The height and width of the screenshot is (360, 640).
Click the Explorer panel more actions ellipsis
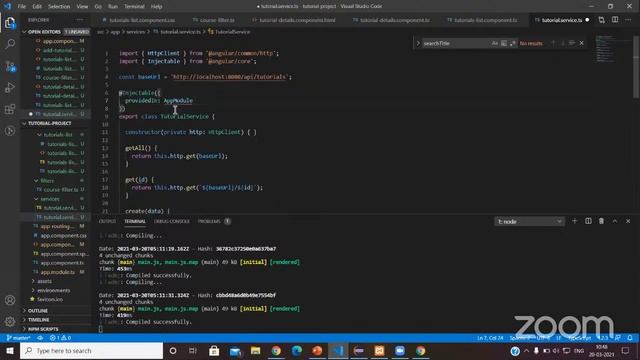(x=80, y=20)
